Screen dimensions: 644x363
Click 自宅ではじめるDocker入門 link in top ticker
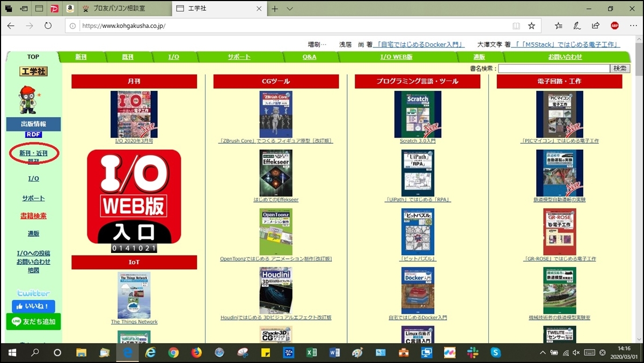420,45
